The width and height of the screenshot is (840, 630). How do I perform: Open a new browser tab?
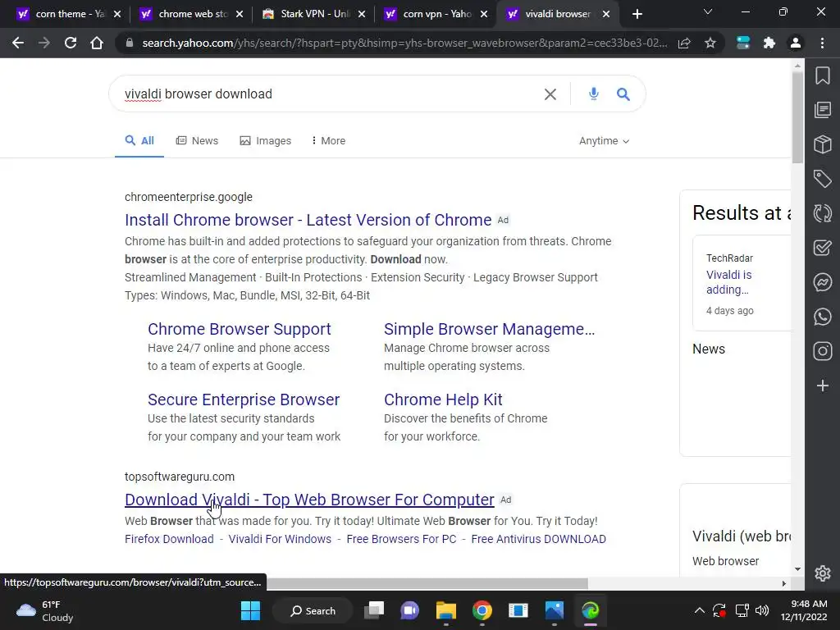(637, 14)
